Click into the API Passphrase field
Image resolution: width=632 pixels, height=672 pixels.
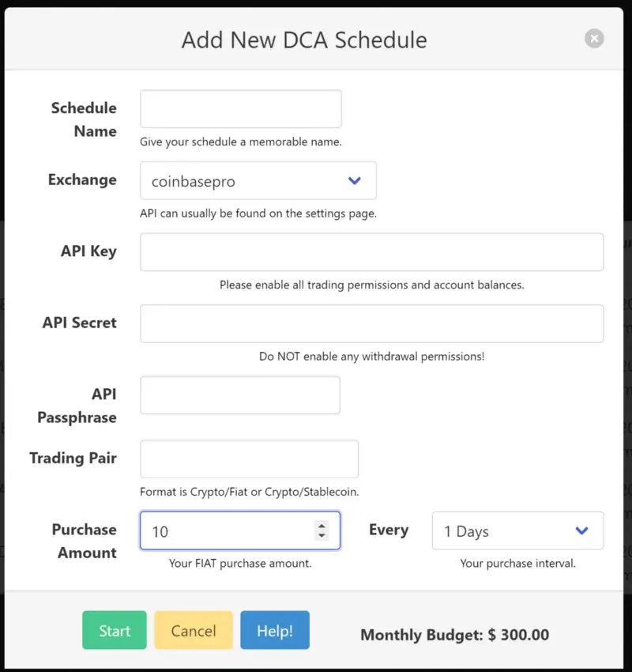tap(240, 395)
